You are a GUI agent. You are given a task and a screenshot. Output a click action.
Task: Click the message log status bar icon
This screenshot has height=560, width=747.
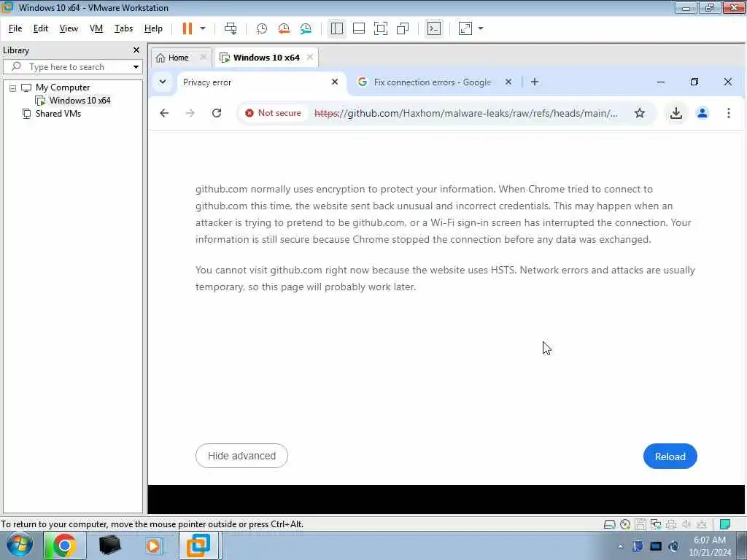click(x=725, y=525)
